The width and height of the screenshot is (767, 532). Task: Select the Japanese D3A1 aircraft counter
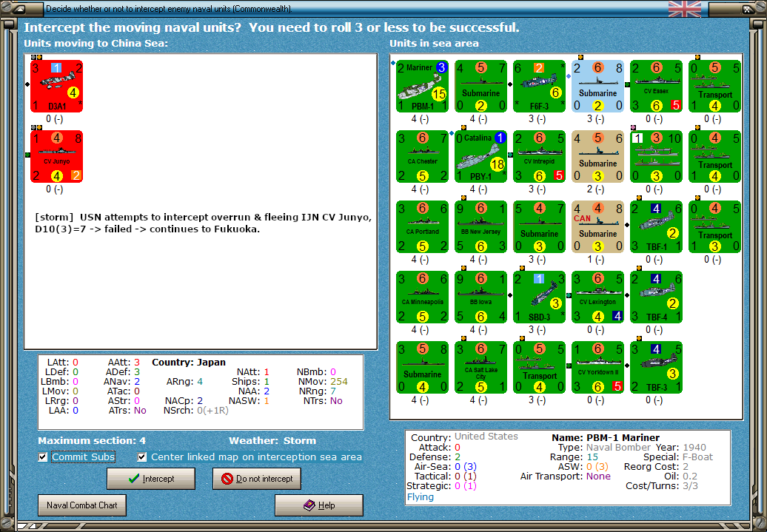(57, 87)
